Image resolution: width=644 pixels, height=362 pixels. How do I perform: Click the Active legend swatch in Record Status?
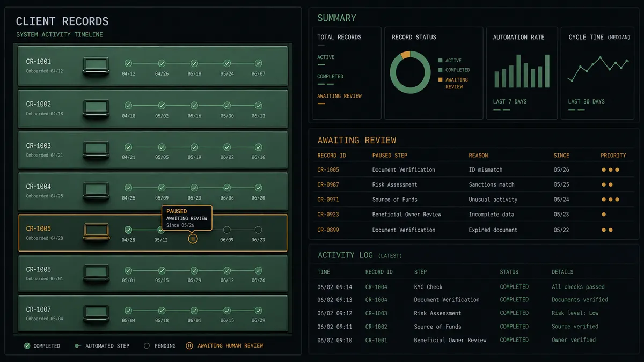(441, 61)
